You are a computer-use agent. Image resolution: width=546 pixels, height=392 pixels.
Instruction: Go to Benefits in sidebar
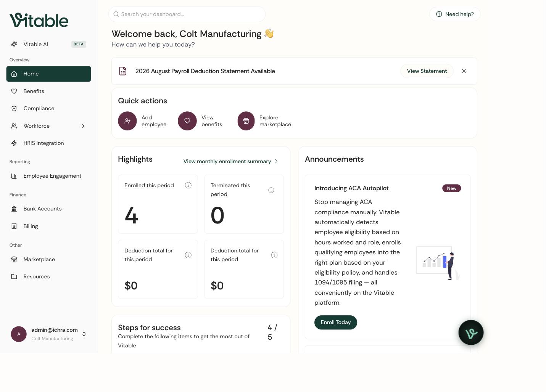(48, 91)
